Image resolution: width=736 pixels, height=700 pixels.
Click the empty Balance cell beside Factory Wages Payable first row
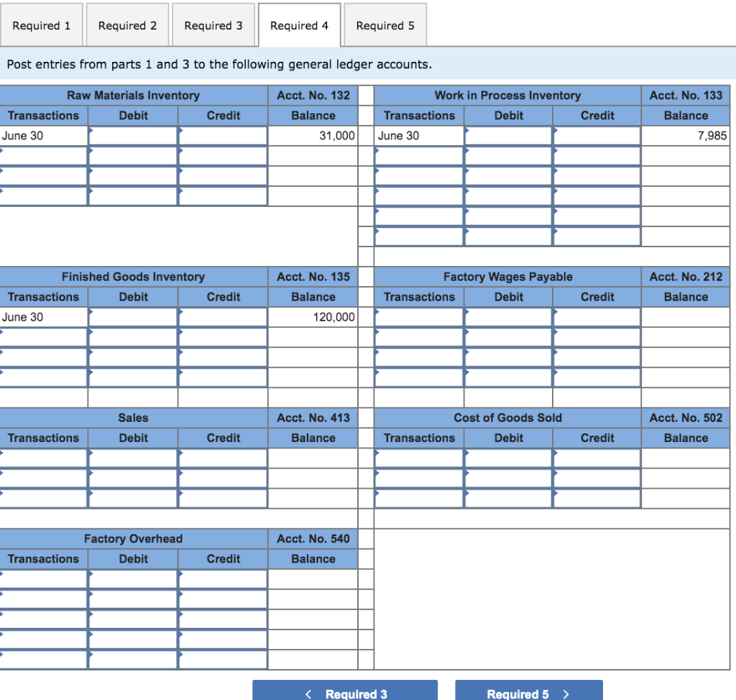point(685,316)
